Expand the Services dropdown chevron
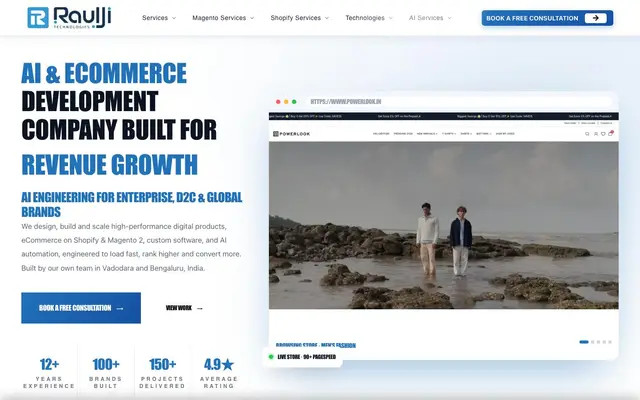Image resolution: width=640 pixels, height=400 pixels. click(174, 18)
